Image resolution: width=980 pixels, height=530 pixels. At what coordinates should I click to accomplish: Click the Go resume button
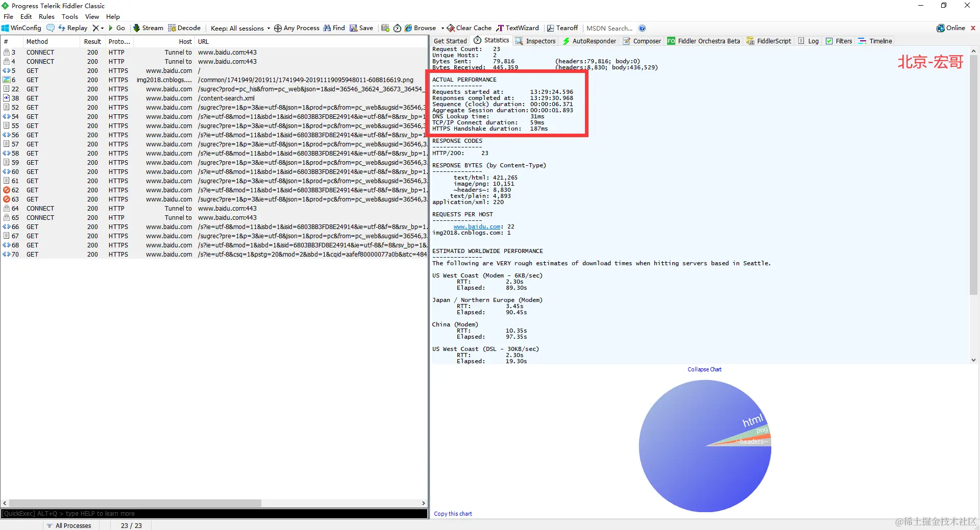pos(116,28)
